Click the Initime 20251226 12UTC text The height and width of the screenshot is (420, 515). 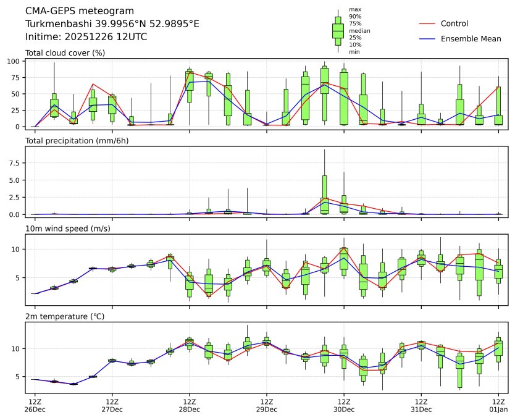point(86,36)
